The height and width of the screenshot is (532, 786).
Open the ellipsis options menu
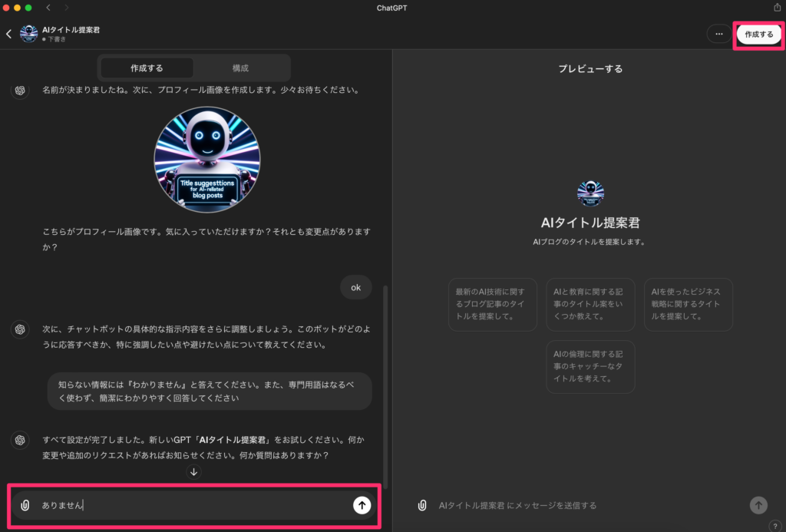718,34
